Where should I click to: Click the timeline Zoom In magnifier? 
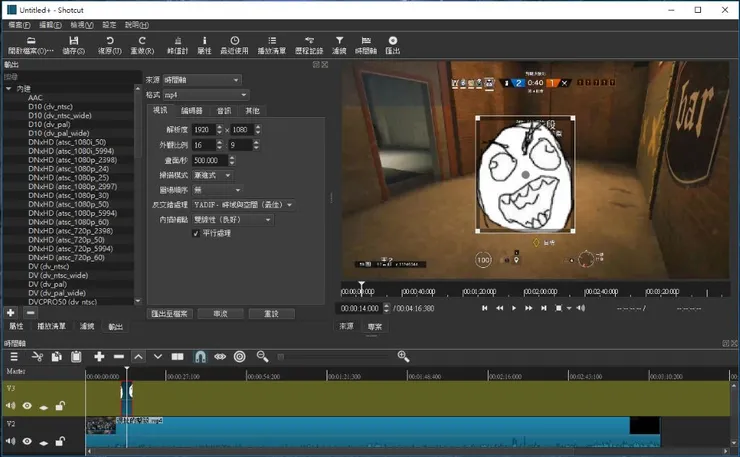403,357
